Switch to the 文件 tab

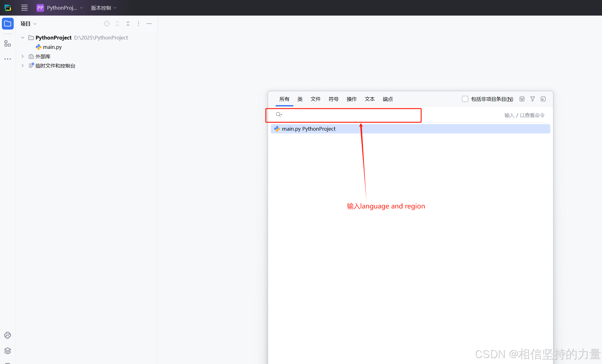(x=315, y=99)
